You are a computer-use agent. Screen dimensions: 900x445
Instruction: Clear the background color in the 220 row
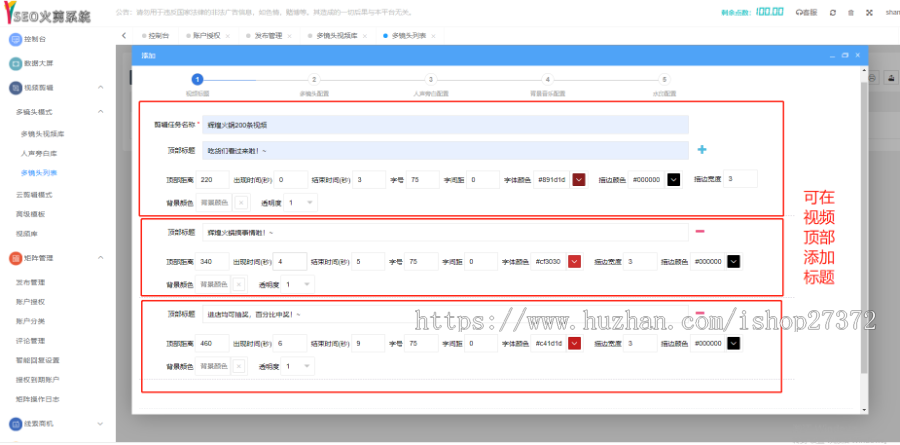[241, 202]
